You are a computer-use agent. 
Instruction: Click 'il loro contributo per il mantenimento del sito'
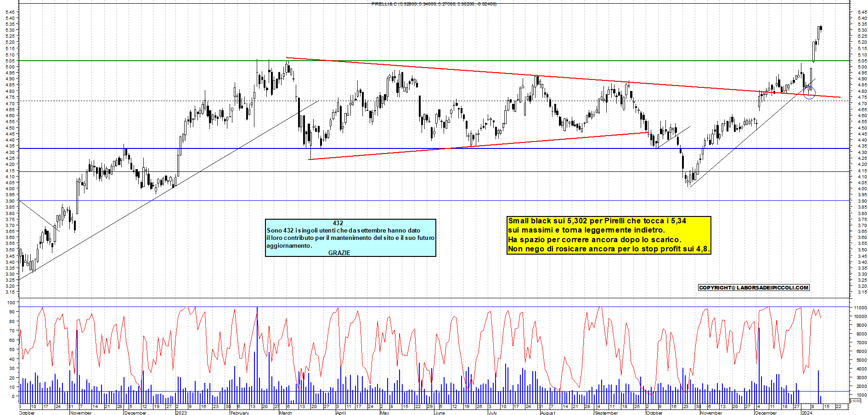click(350, 238)
